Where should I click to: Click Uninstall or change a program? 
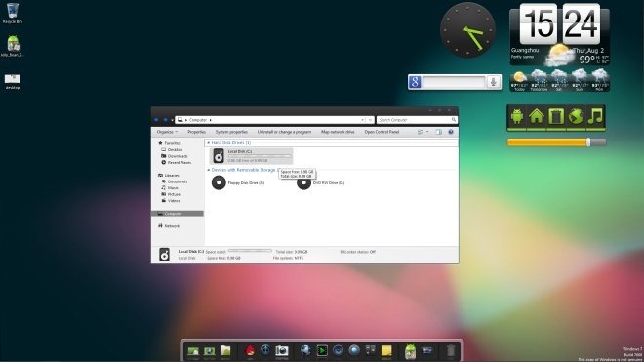[284, 132]
